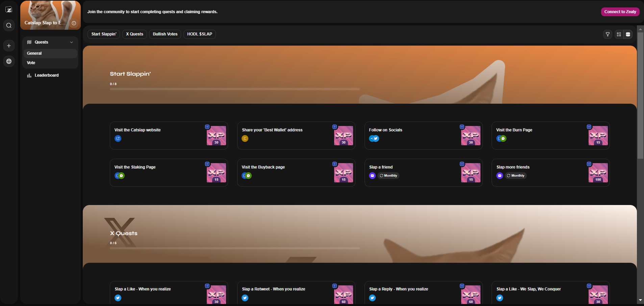Click Twitter icon under Slap a Retweet quest
The height and width of the screenshot is (306, 644).
[245, 298]
